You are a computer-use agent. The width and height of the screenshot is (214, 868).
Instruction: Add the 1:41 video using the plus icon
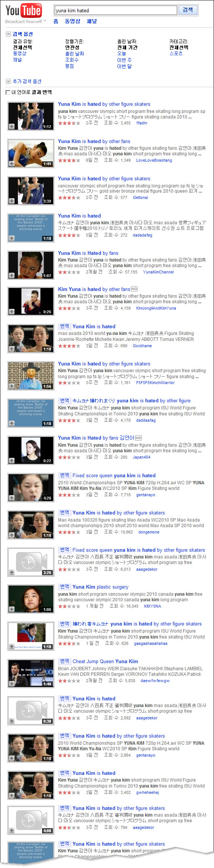pyautogui.click(x=12, y=164)
